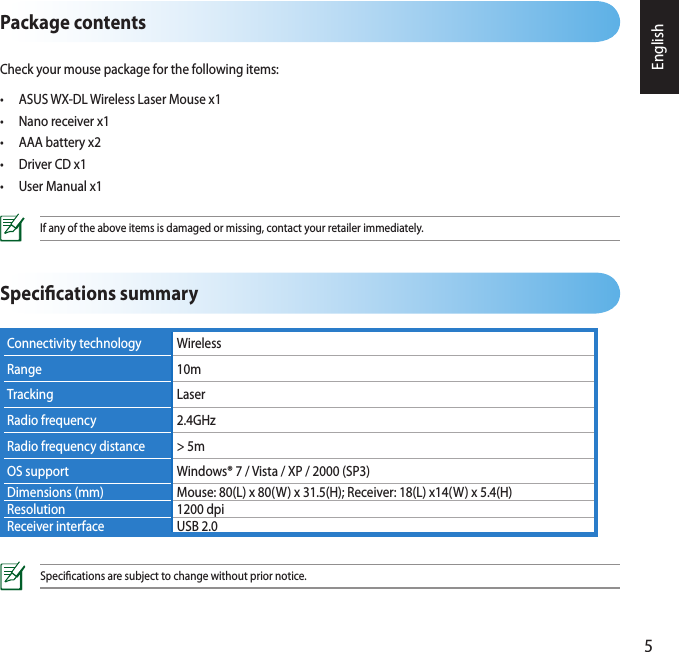
Task: Click the 'Tracking' row label
Action: pyautogui.click(x=30, y=394)
